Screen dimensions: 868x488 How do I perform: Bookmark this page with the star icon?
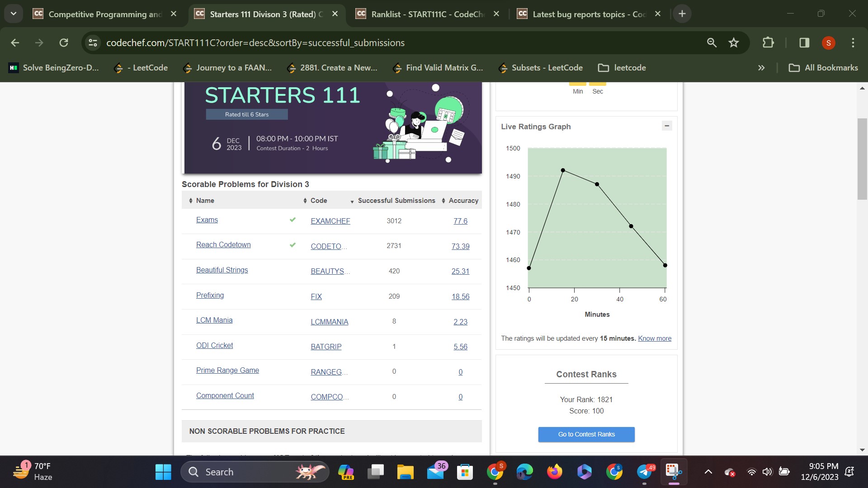(733, 42)
